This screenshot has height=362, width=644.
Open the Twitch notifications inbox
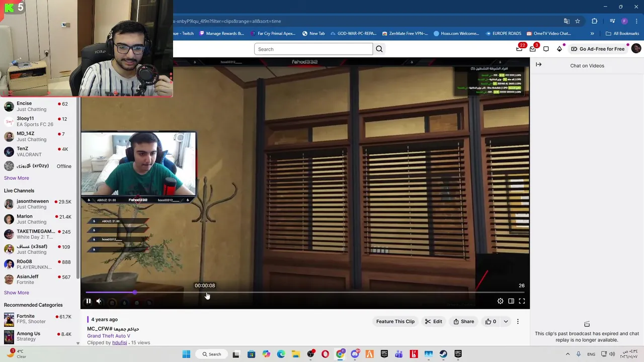pyautogui.click(x=519, y=49)
